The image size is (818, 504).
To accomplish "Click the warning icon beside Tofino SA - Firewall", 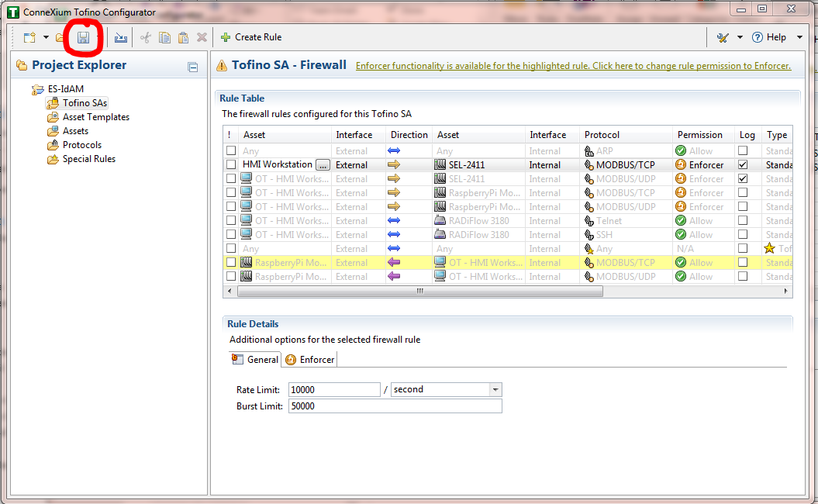I will pyautogui.click(x=222, y=65).
